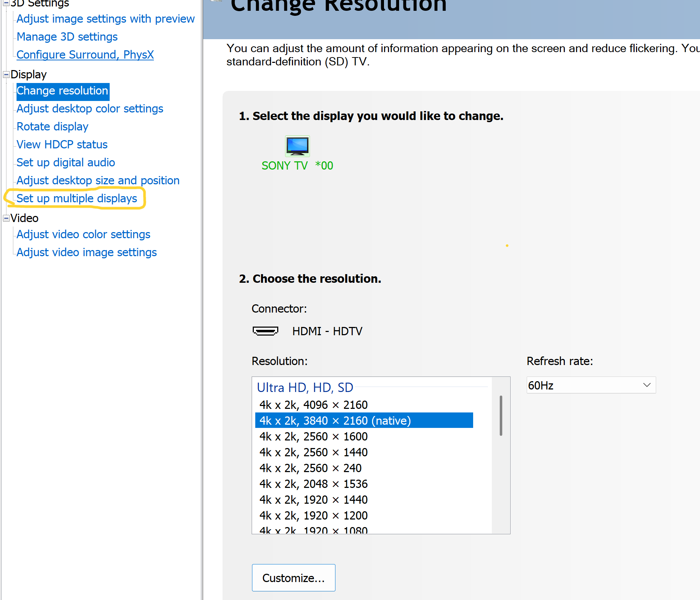The image size is (700, 600).
Task: Click the Customize... button
Action: tap(293, 578)
